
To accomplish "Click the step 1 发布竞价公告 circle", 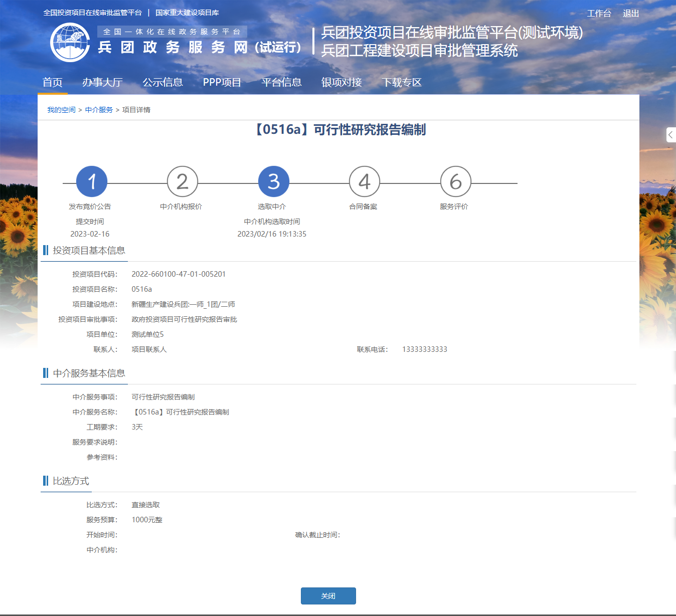I will 92,181.
